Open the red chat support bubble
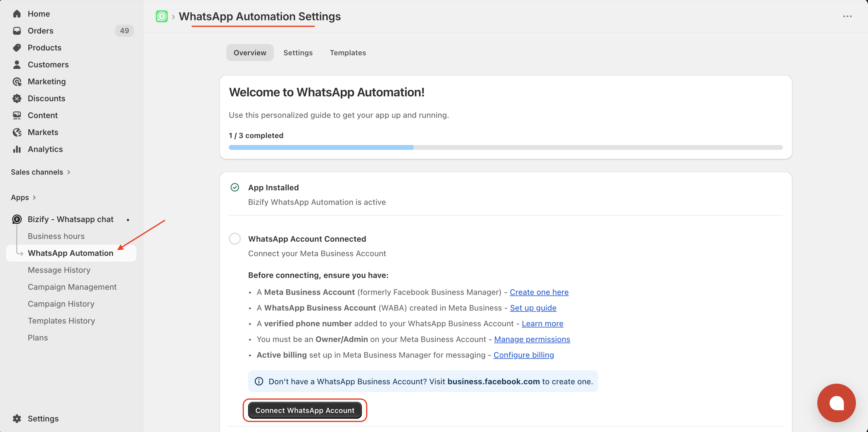Viewport: 868px width, 432px height. [x=836, y=403]
